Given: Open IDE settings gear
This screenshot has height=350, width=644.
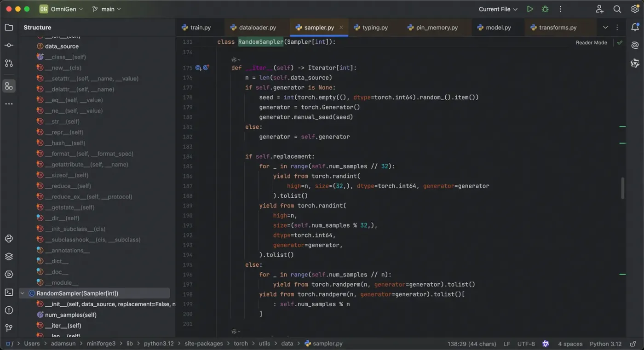Looking at the screenshot, I should click(635, 9).
